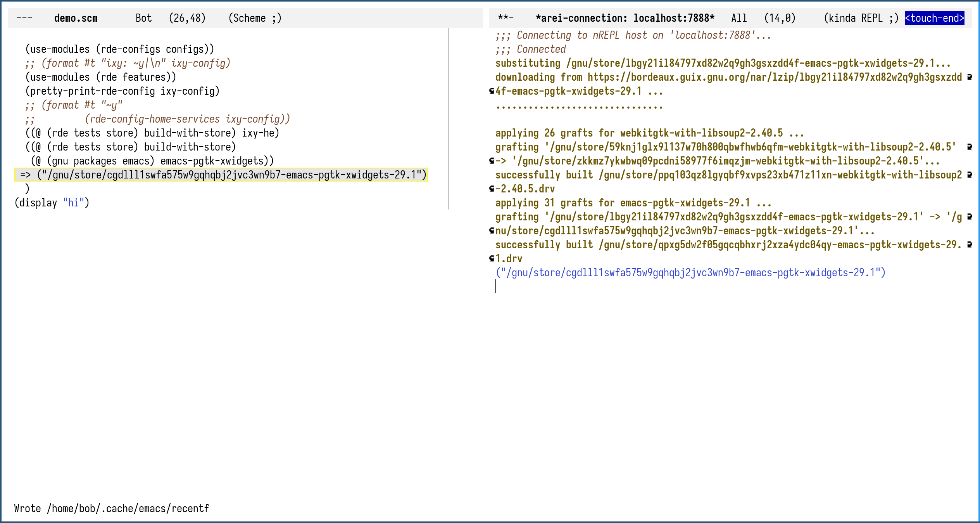Click the successfully built qpxg5dw2 emacs drv line
The image size is (980, 523).
729,245
